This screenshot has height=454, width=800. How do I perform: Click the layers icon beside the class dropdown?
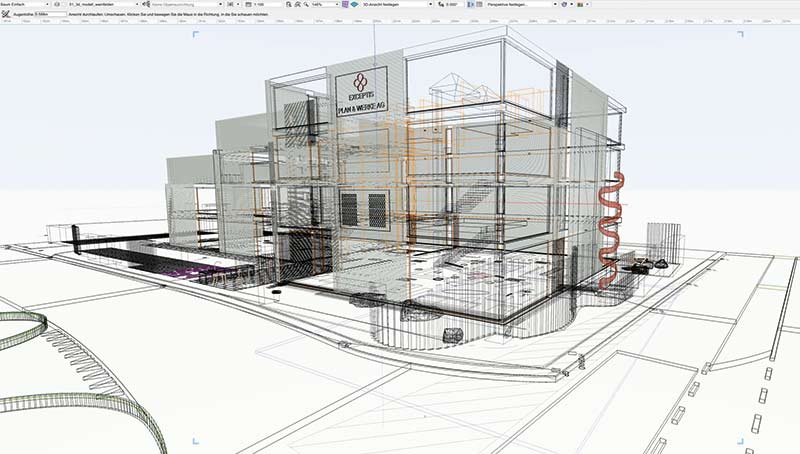point(59,4)
